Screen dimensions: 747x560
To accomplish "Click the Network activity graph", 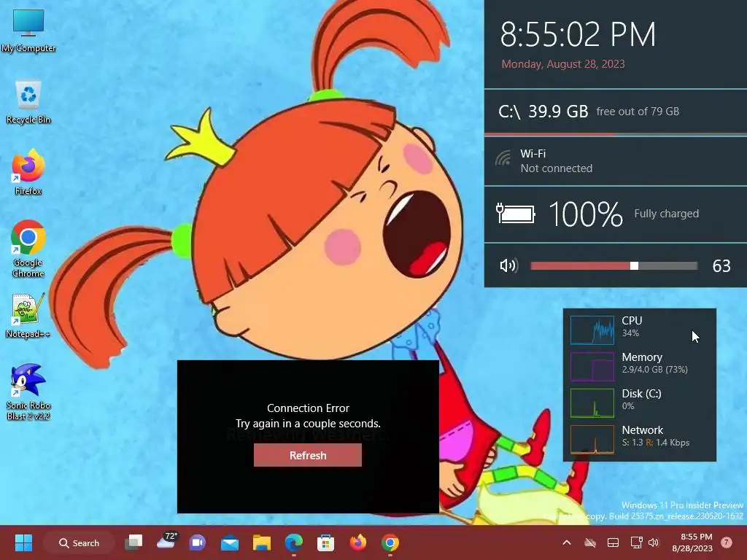I will [592, 440].
